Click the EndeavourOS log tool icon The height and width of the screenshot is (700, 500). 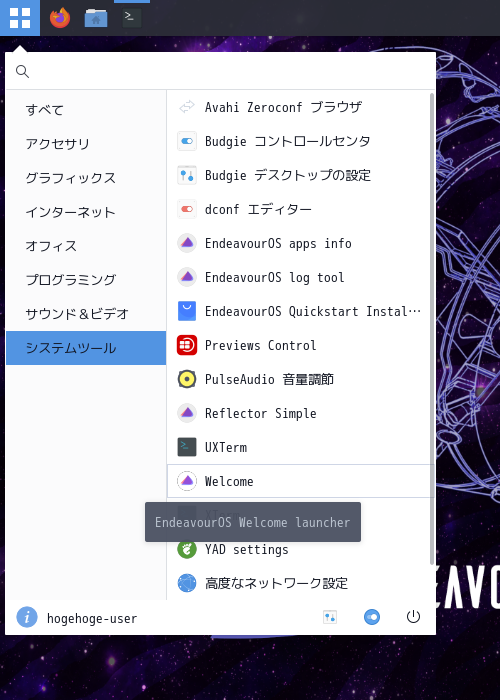pyautogui.click(x=187, y=277)
